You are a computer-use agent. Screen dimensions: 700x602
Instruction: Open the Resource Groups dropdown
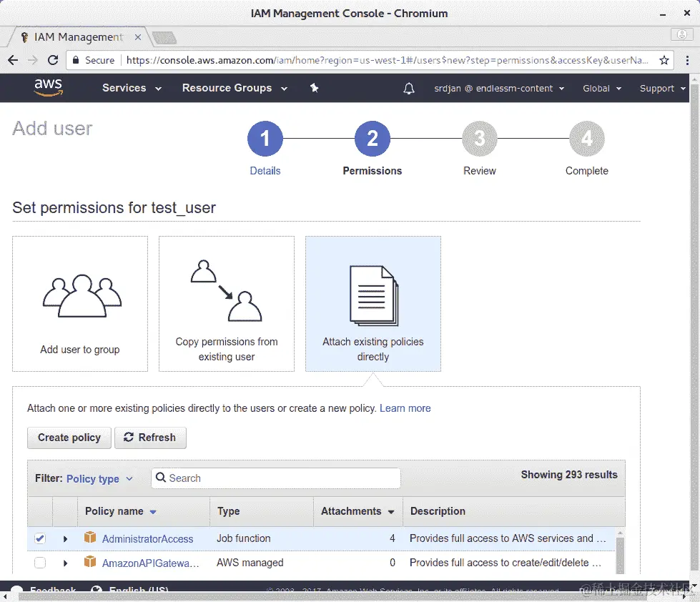(x=235, y=88)
